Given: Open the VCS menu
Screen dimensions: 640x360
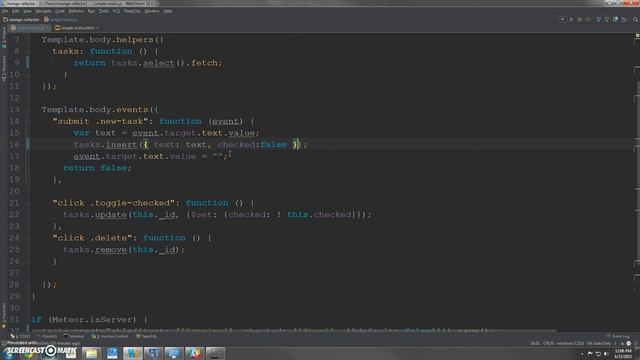Looking at the screenshot, I should pos(116,11).
